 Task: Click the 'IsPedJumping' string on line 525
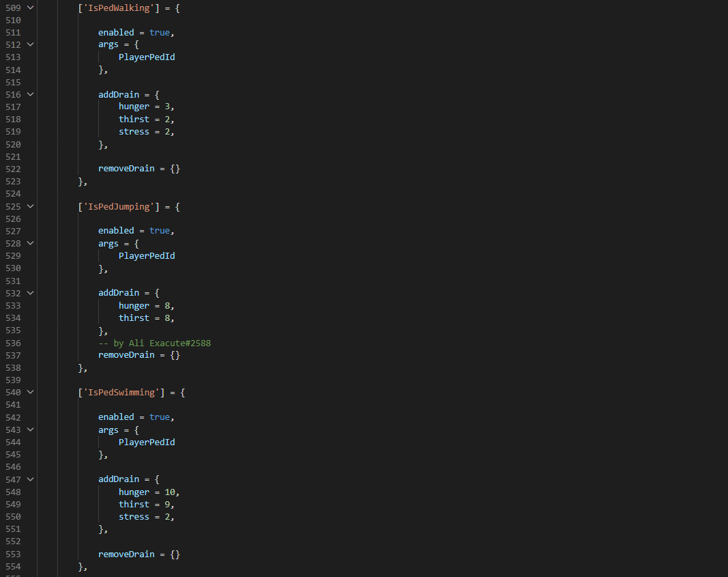point(119,207)
